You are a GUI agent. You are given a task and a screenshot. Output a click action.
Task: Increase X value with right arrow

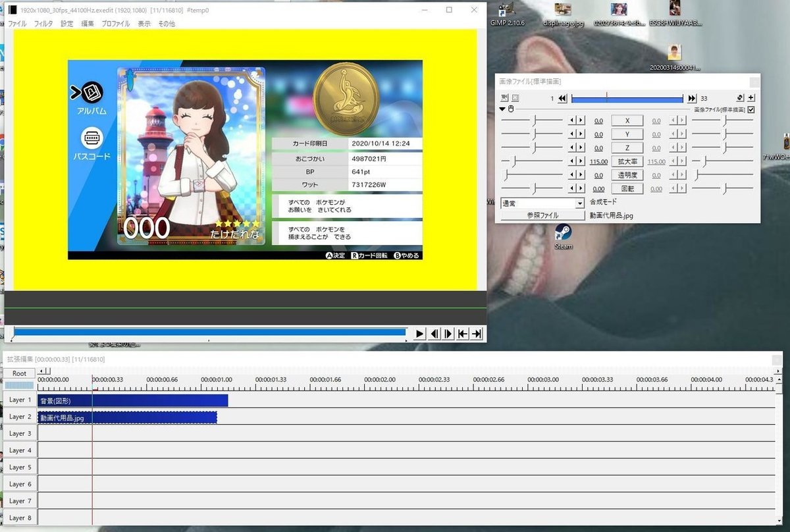click(x=581, y=120)
